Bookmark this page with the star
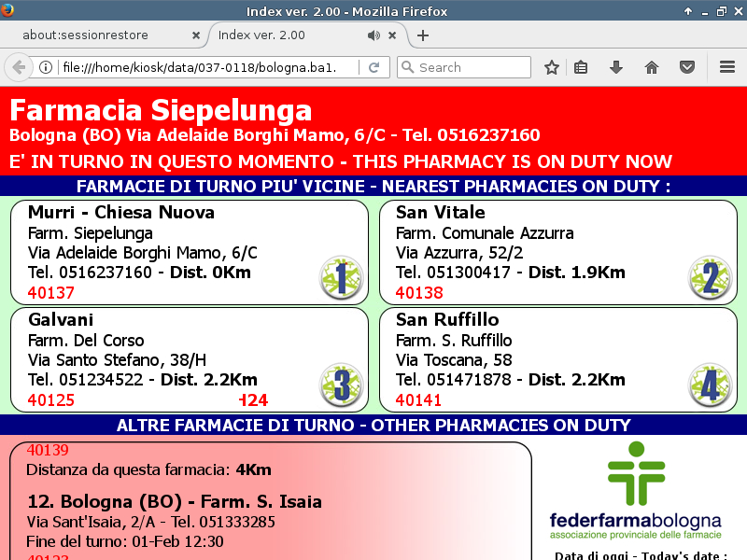The width and height of the screenshot is (747, 560). [x=552, y=67]
